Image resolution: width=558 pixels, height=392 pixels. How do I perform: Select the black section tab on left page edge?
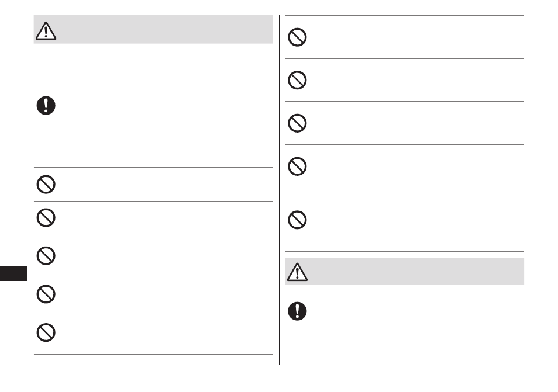point(13,273)
